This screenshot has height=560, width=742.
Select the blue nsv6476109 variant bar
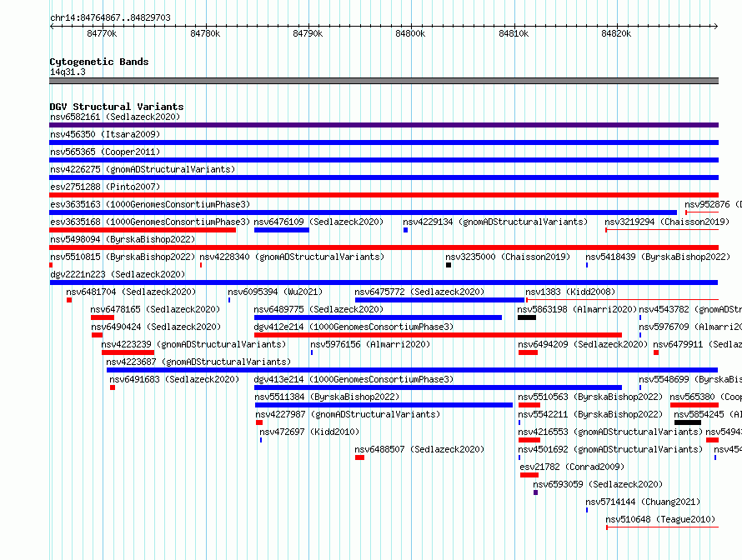click(282, 230)
